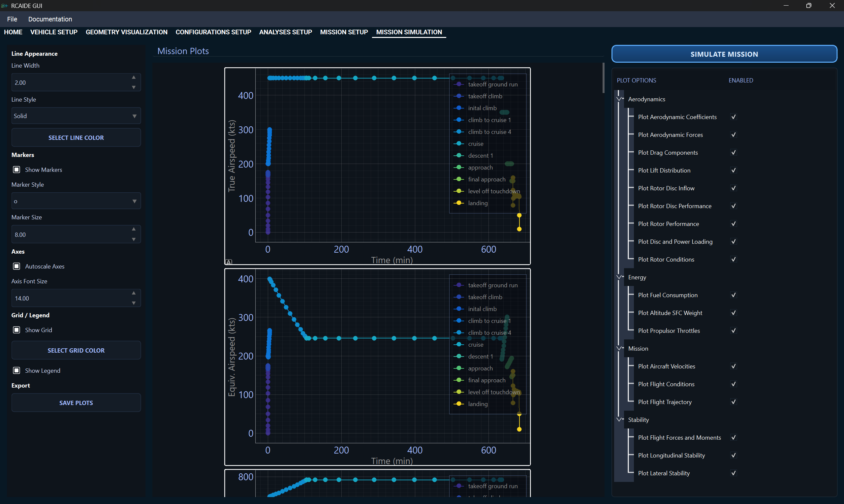This screenshot has height=504, width=844.
Task: Uncheck Plot Lateral Stability option
Action: 733,473
